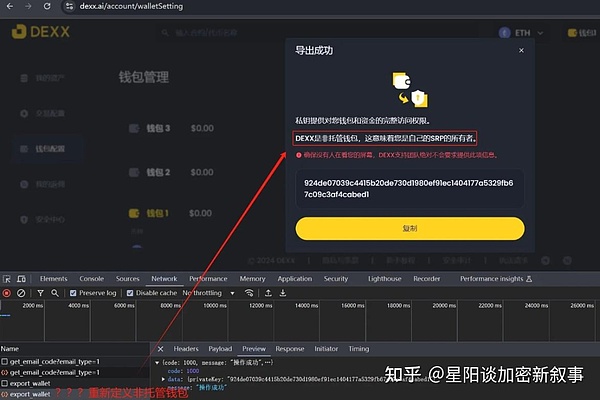Activate the DevTools inspect element icon
This screenshot has height=400, width=600.
(x=7, y=279)
